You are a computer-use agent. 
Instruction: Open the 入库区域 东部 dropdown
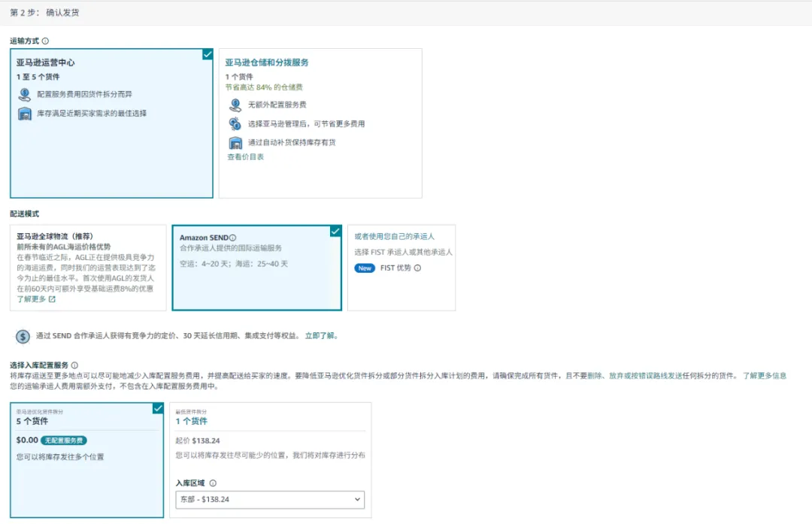coord(269,500)
